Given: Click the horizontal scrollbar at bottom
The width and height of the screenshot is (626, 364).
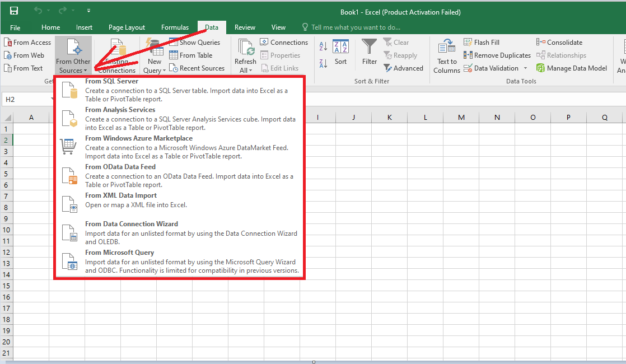Looking at the screenshot, I should point(312,361).
